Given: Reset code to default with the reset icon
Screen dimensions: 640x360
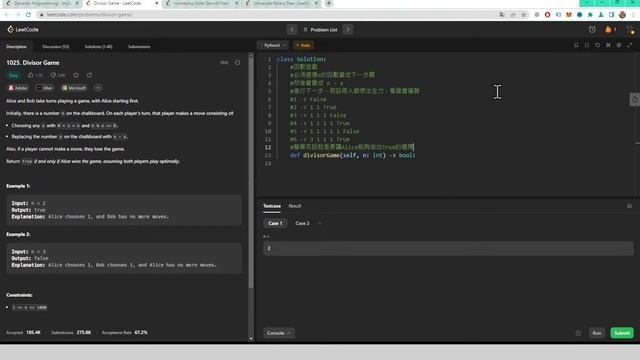Looking at the screenshot, I should (598, 45).
